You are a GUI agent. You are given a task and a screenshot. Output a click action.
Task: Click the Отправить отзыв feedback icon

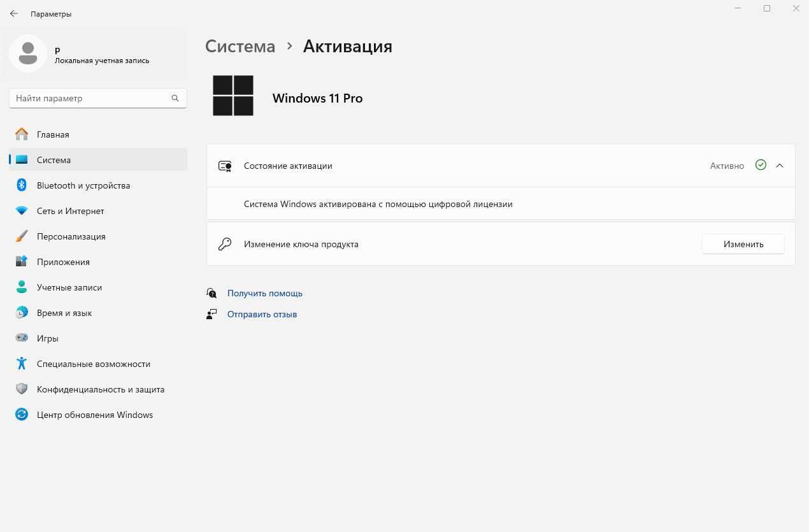[212, 314]
